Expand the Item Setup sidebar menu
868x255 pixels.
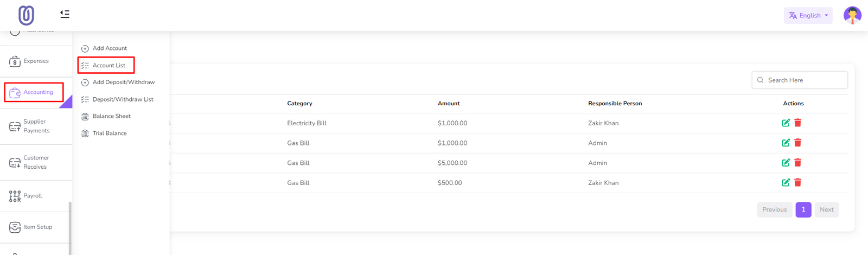pos(37,227)
